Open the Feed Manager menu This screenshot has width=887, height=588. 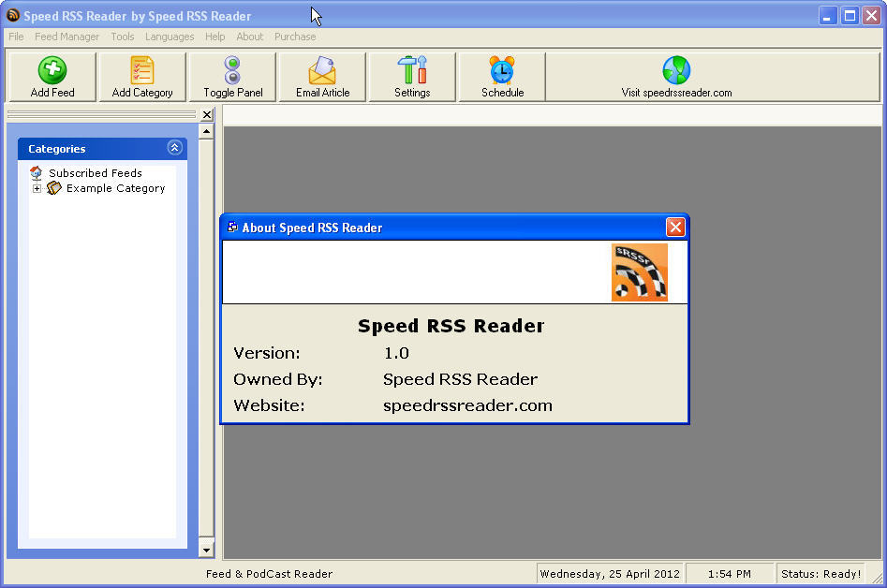pyautogui.click(x=67, y=37)
